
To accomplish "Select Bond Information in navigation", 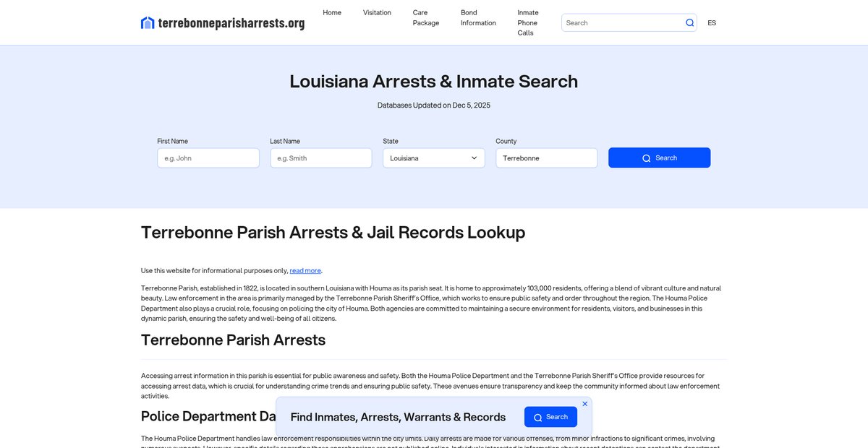I will (478, 18).
